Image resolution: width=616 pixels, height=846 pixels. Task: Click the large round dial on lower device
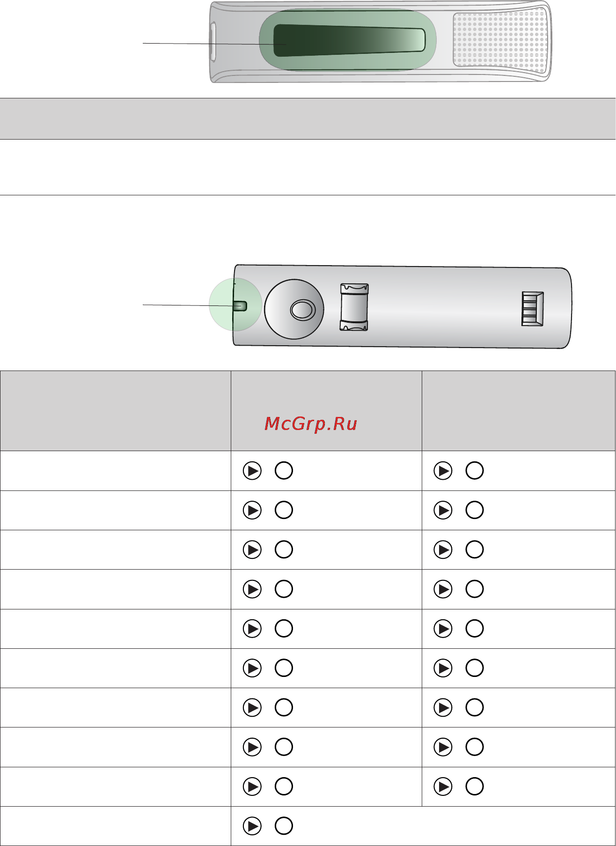(294, 310)
